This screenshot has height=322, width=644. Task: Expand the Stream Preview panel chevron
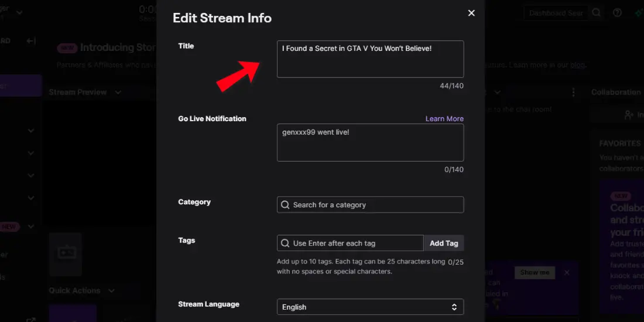[118, 92]
